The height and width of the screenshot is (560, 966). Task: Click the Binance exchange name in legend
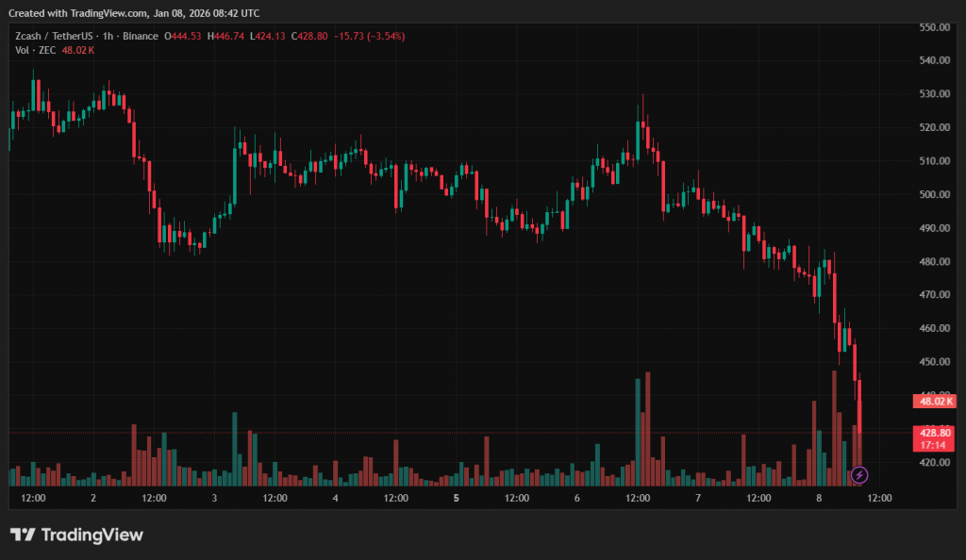point(139,36)
